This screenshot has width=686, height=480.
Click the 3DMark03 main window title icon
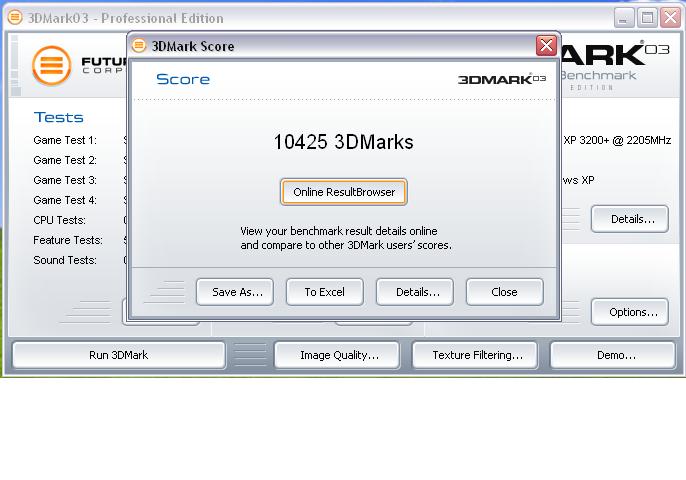coord(15,18)
